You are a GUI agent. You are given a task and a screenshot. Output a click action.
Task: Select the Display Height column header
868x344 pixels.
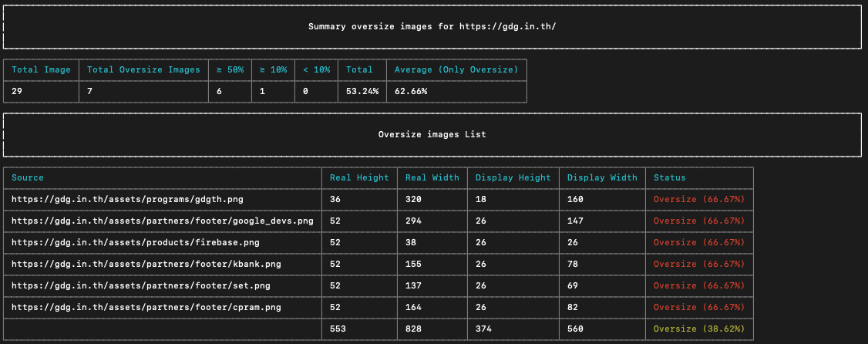tap(513, 177)
